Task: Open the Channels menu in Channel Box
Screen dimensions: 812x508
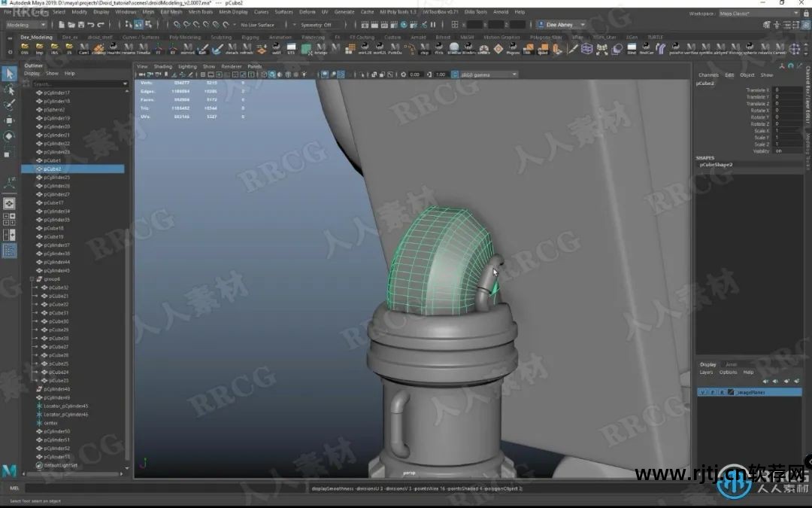Action: [x=708, y=75]
